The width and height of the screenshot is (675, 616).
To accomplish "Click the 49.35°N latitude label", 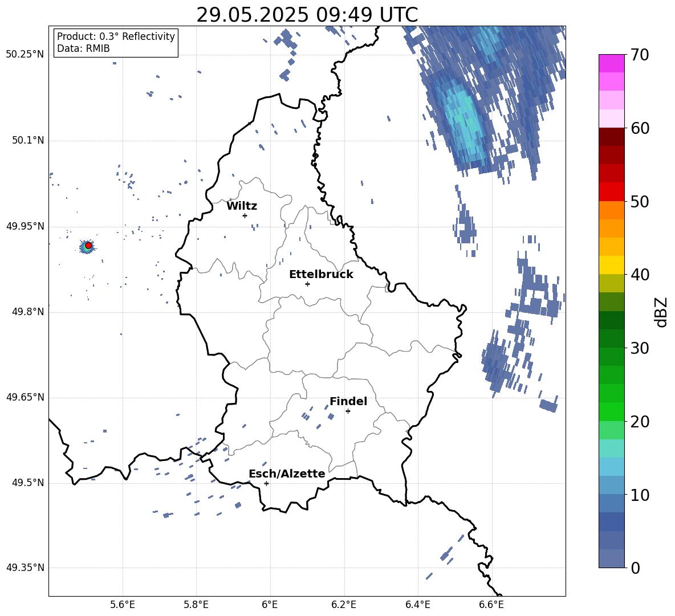I will click(x=25, y=568).
